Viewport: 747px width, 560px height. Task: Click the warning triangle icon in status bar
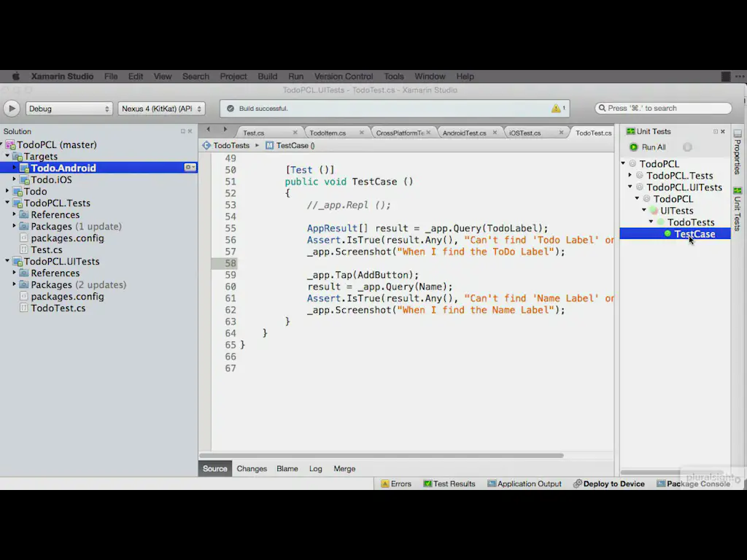[555, 109]
